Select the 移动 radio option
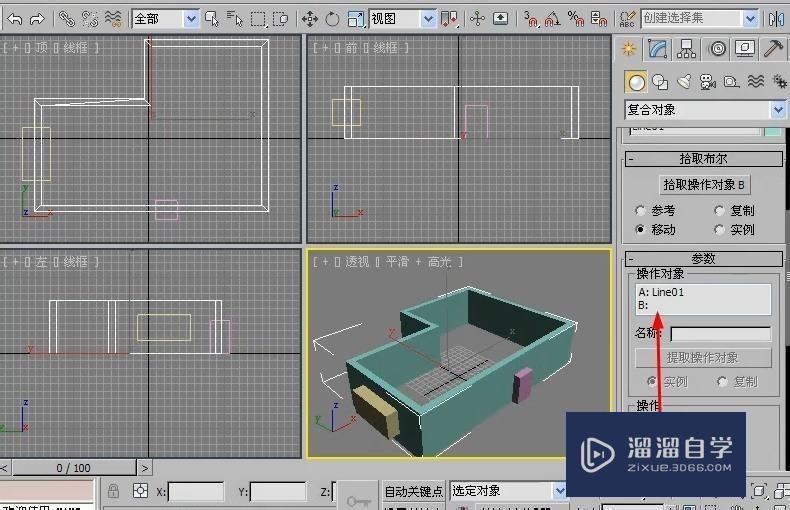Image resolution: width=790 pixels, height=510 pixels. (x=641, y=229)
